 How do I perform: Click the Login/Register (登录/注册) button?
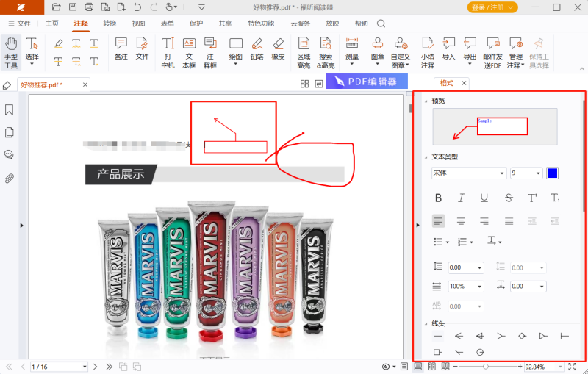point(492,7)
